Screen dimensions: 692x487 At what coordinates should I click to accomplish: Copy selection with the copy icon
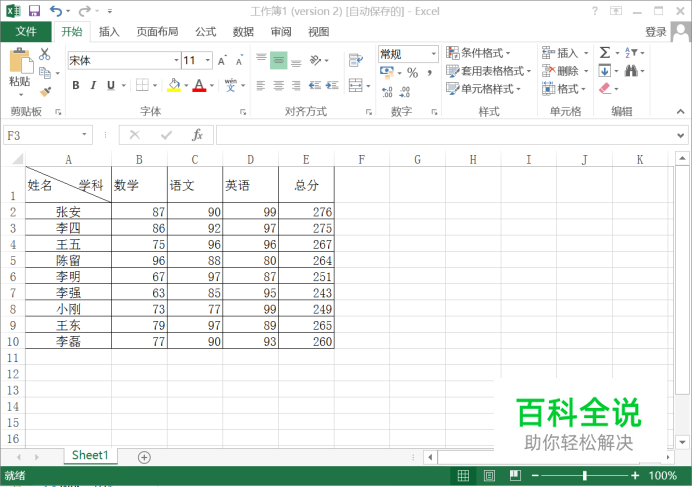(x=45, y=72)
